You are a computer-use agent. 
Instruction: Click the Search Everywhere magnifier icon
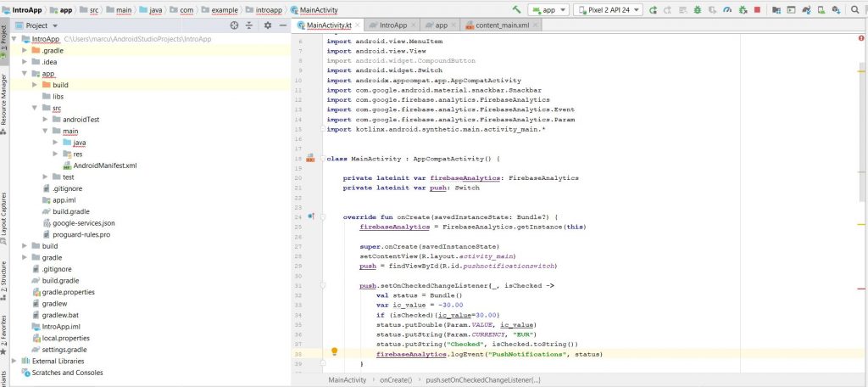[854, 9]
